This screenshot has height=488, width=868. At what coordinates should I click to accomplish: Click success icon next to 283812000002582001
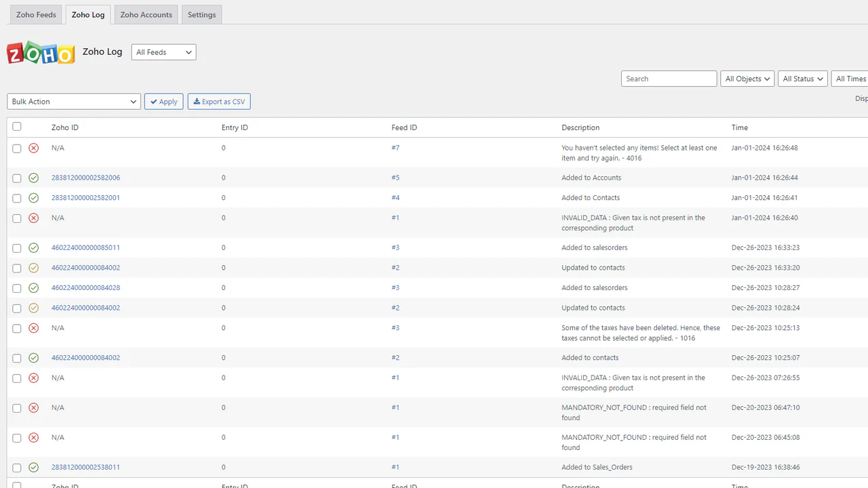[x=34, y=198]
